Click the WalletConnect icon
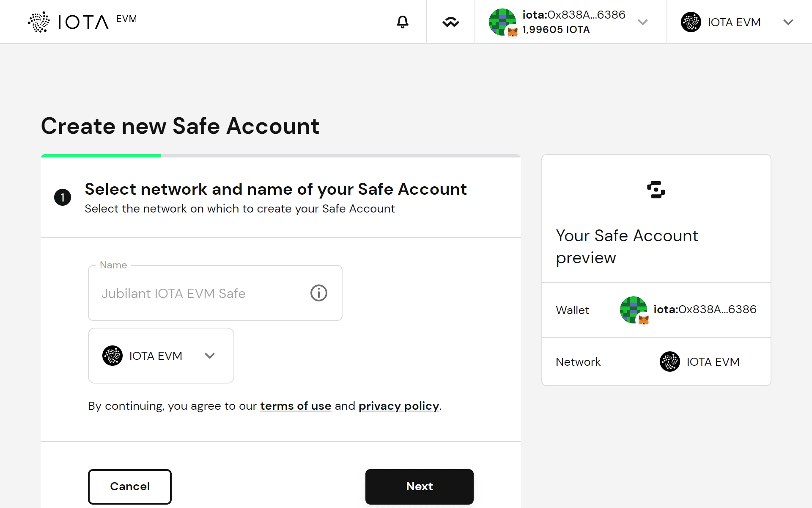Image resolution: width=812 pixels, height=508 pixels. point(450,22)
